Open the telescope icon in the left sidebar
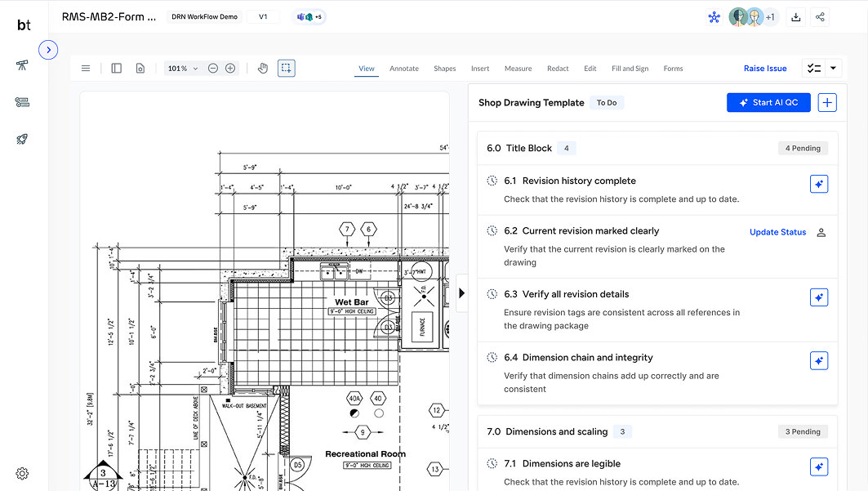 tap(22, 64)
